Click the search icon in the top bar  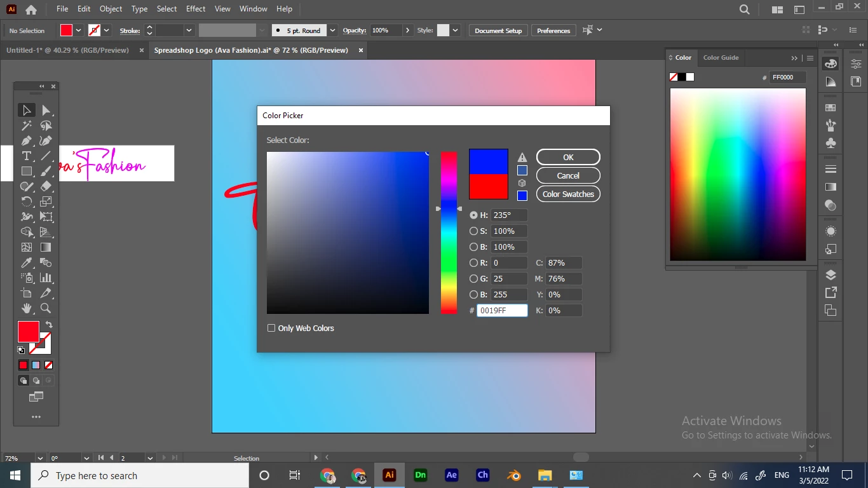pos(745,10)
